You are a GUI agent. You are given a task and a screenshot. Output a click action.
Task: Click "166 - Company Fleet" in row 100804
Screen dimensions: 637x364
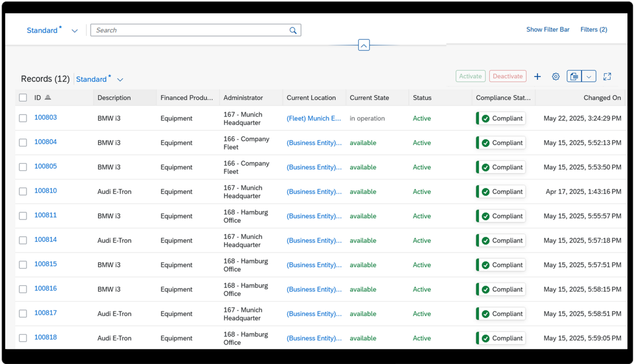[x=246, y=143]
